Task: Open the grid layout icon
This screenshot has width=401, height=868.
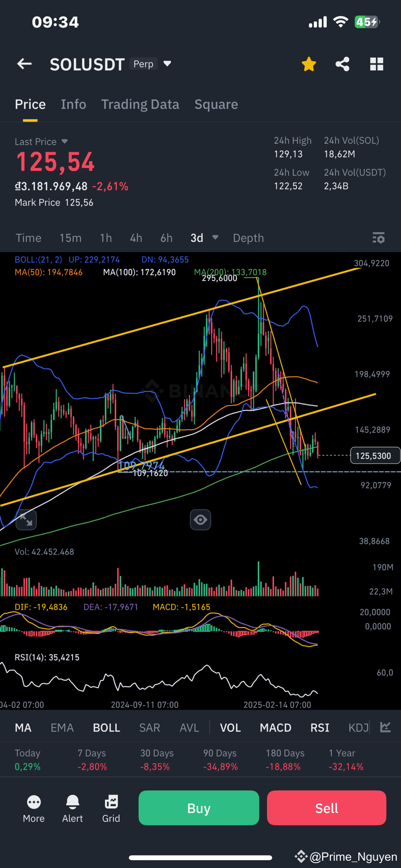Action: pyautogui.click(x=377, y=64)
